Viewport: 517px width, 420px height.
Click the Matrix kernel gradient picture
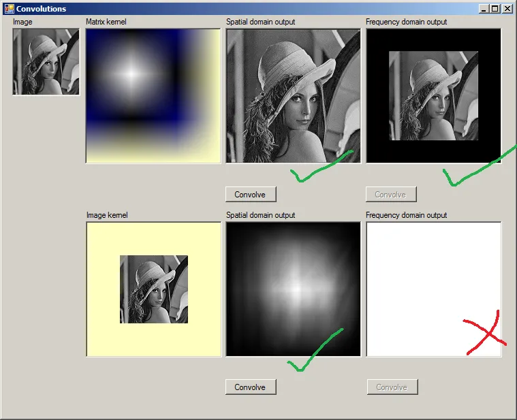[153, 96]
